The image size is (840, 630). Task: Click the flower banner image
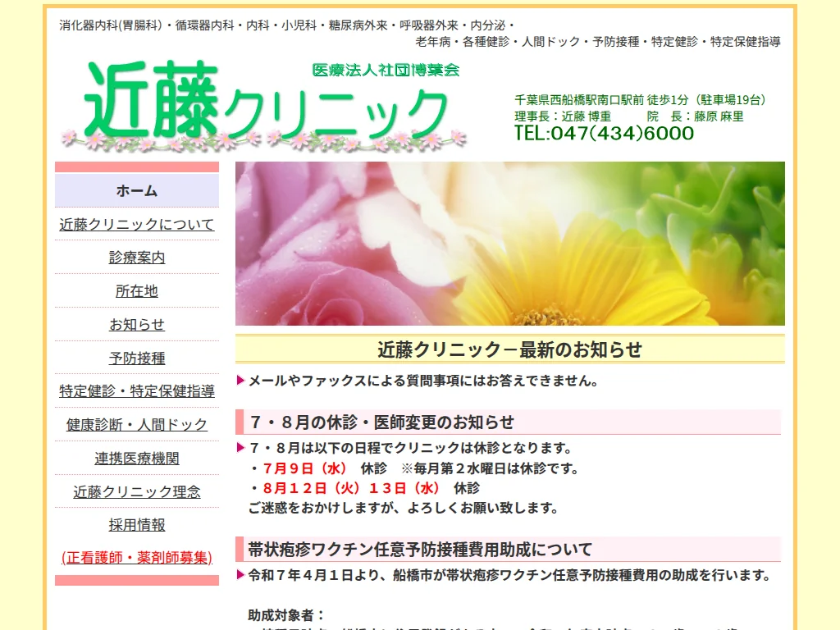coord(510,243)
